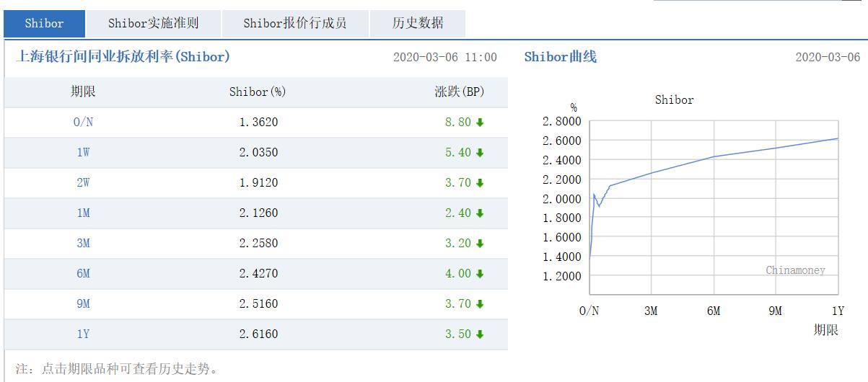Image resolution: width=868 pixels, height=382 pixels.
Task: Click the green down arrow in 2W row
Action: [480, 183]
